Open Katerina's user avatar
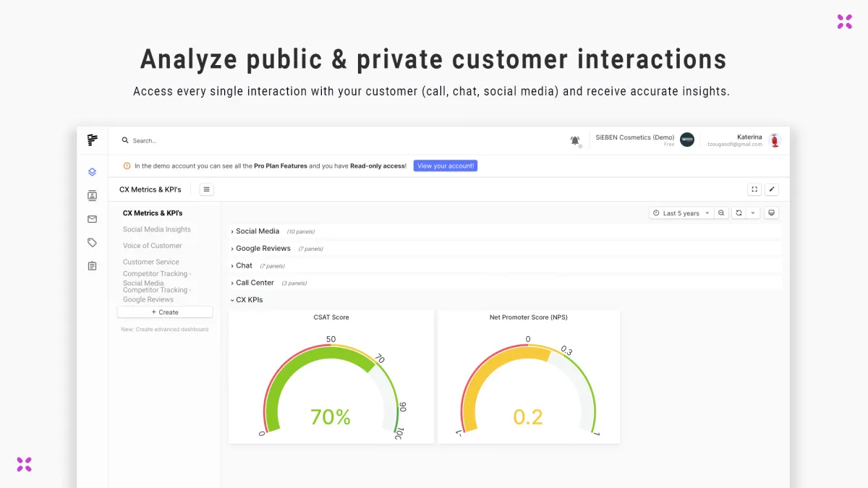The width and height of the screenshot is (868, 488). point(775,140)
